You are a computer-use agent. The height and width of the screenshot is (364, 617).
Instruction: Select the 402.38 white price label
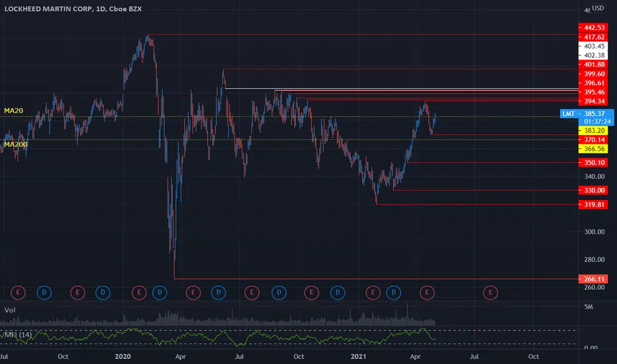point(593,56)
